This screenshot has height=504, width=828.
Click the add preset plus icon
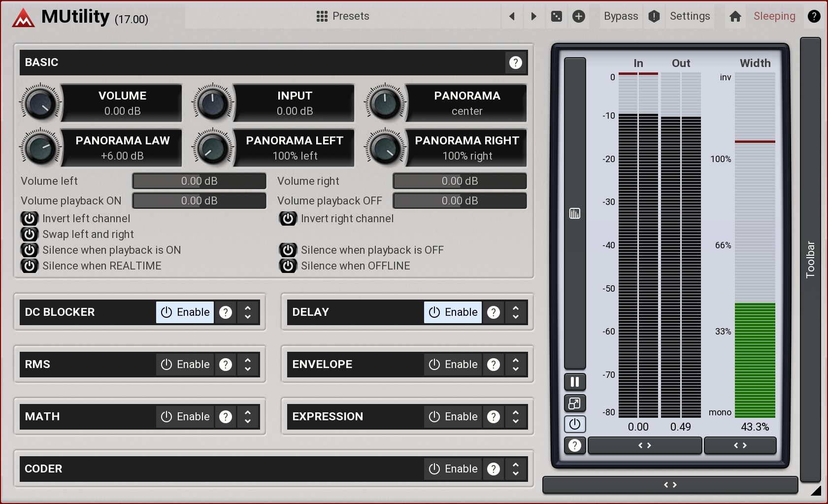(579, 16)
